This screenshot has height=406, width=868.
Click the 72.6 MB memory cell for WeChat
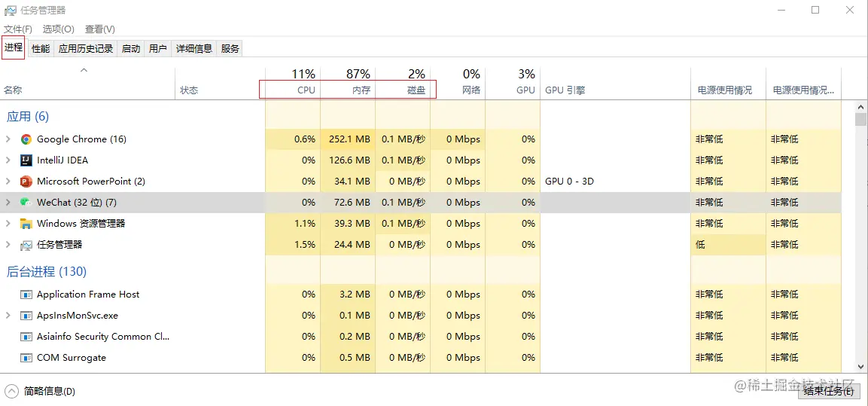click(348, 202)
